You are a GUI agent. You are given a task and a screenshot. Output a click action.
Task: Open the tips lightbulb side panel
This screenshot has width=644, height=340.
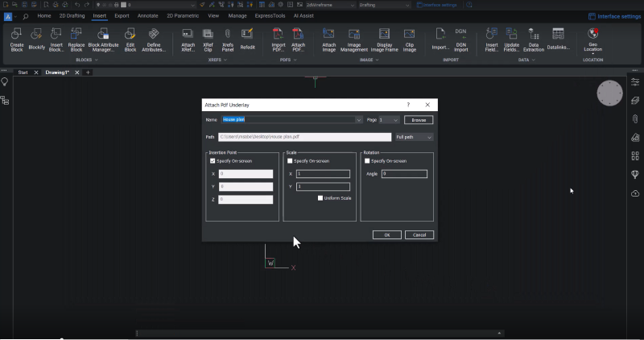pos(5,82)
